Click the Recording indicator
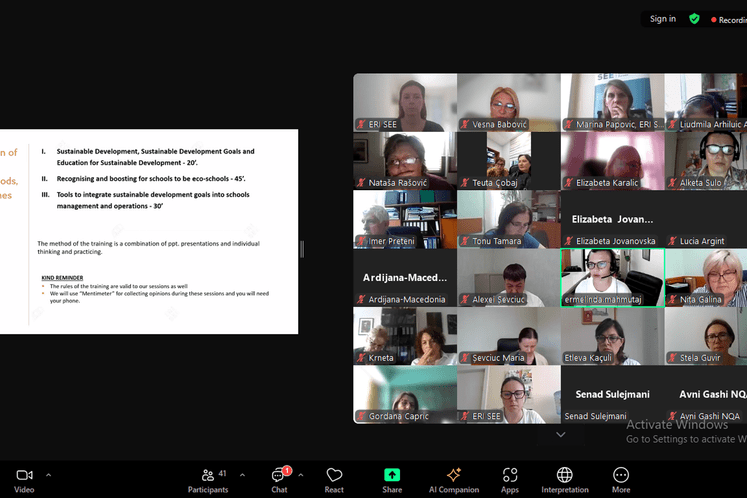This screenshot has width=747, height=498. pos(728,19)
